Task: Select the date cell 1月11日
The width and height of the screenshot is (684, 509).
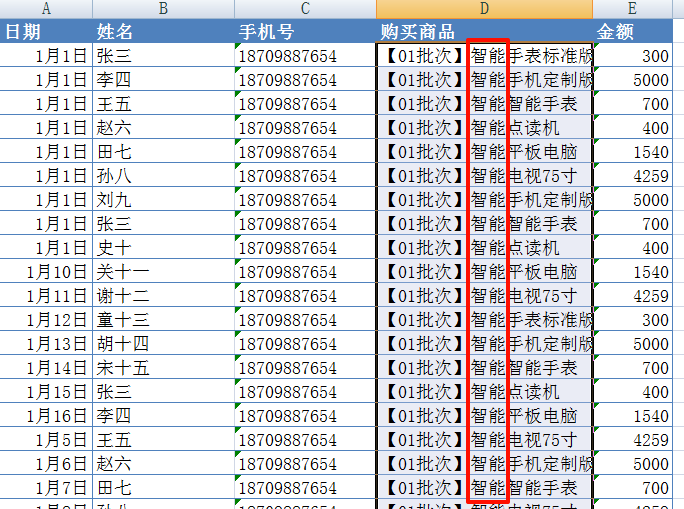Action: [46, 295]
